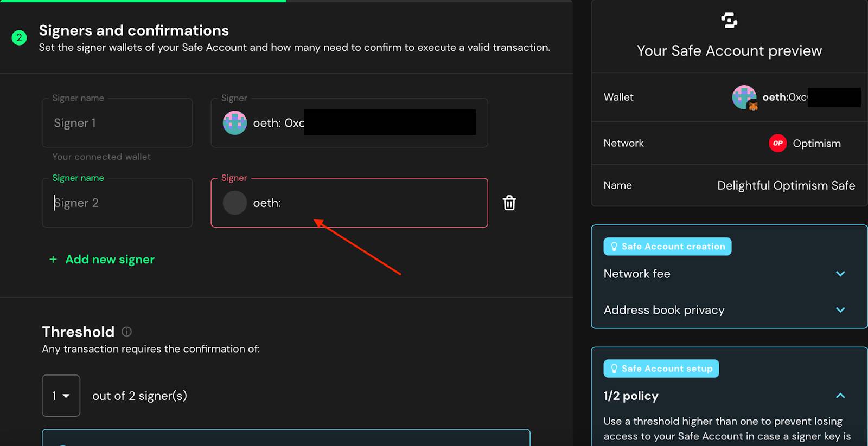Click the Safe Account creation tag
Screen dimensions: 868x446
667,247
